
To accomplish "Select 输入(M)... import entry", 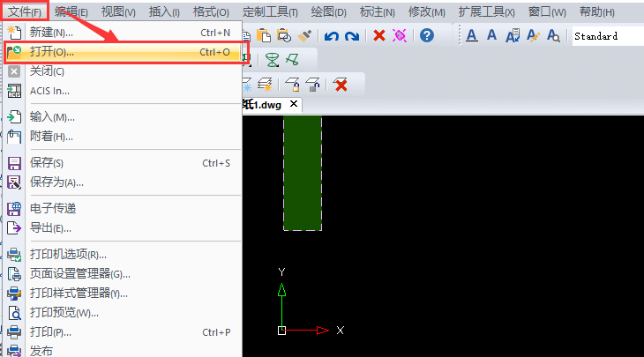I will (123, 117).
